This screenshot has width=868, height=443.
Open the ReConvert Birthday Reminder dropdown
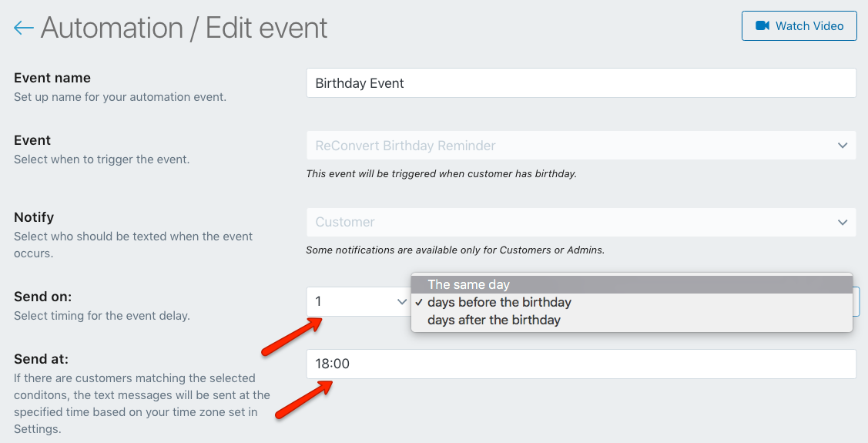tap(581, 146)
